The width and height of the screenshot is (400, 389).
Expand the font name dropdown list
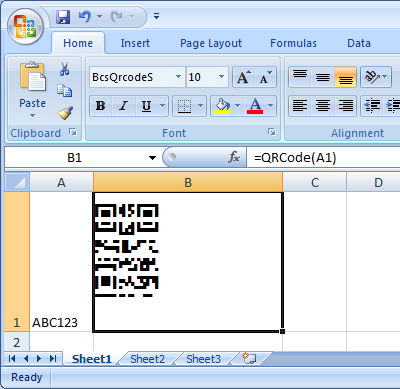point(179,77)
